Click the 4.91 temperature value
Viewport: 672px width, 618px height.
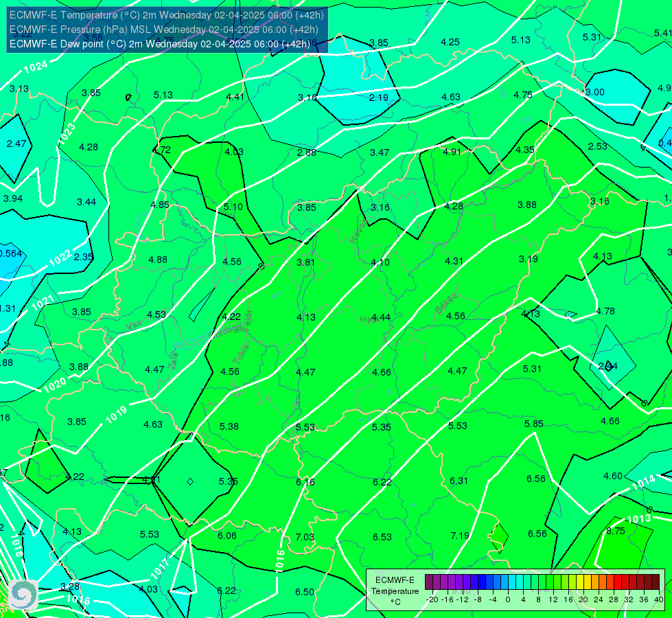coord(452,152)
